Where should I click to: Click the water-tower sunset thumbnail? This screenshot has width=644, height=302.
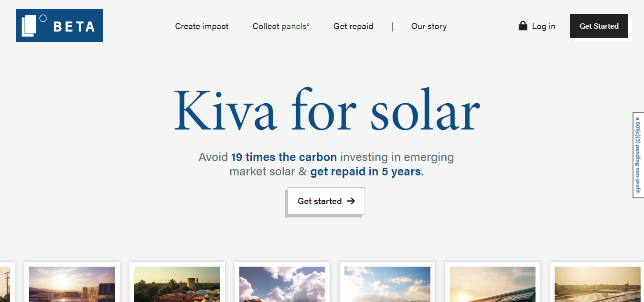pyautogui.click(x=177, y=285)
